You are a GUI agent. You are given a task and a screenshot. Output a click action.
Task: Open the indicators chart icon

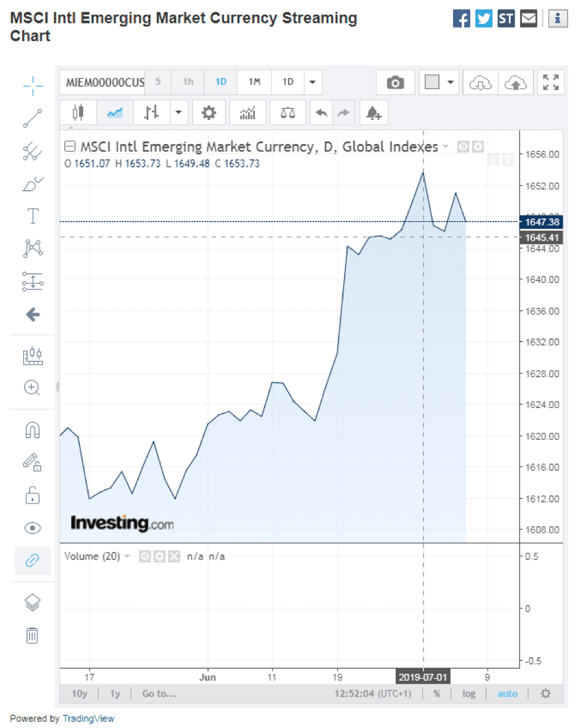tap(247, 113)
